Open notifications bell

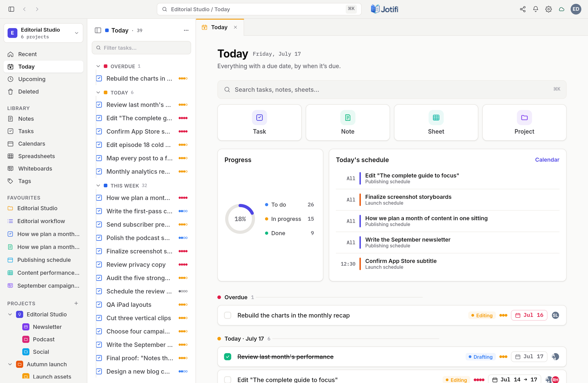point(535,9)
